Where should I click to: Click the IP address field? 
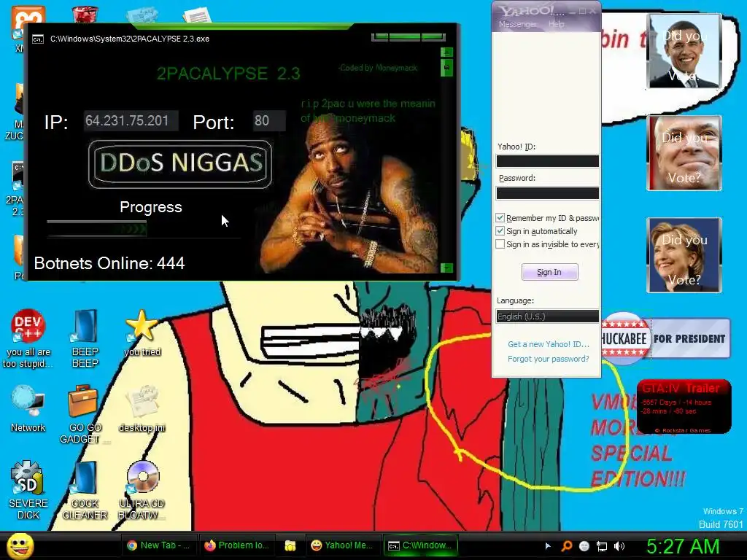click(131, 121)
